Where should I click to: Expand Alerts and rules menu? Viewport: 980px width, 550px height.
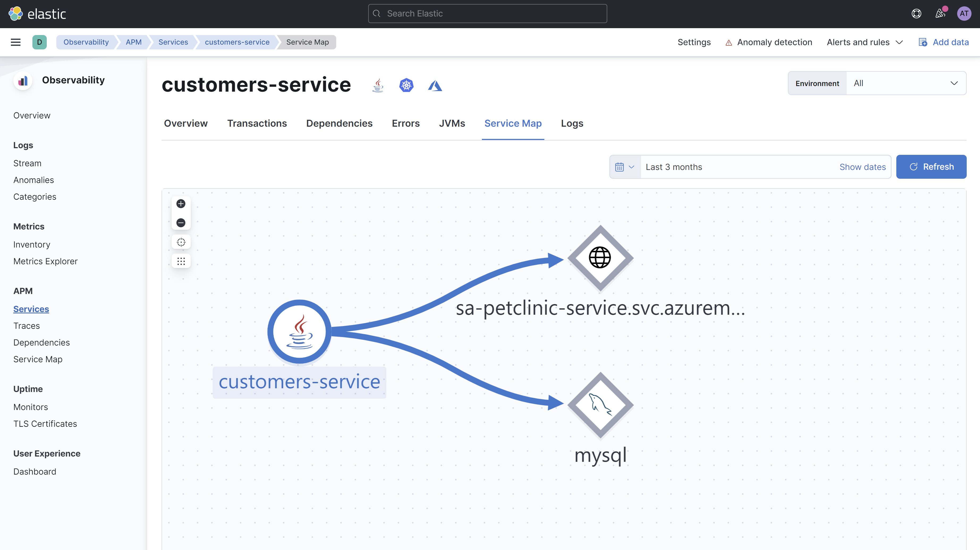(x=864, y=42)
